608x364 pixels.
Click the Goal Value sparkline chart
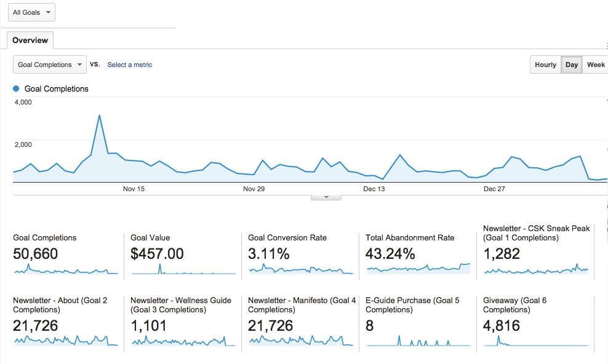click(183, 270)
